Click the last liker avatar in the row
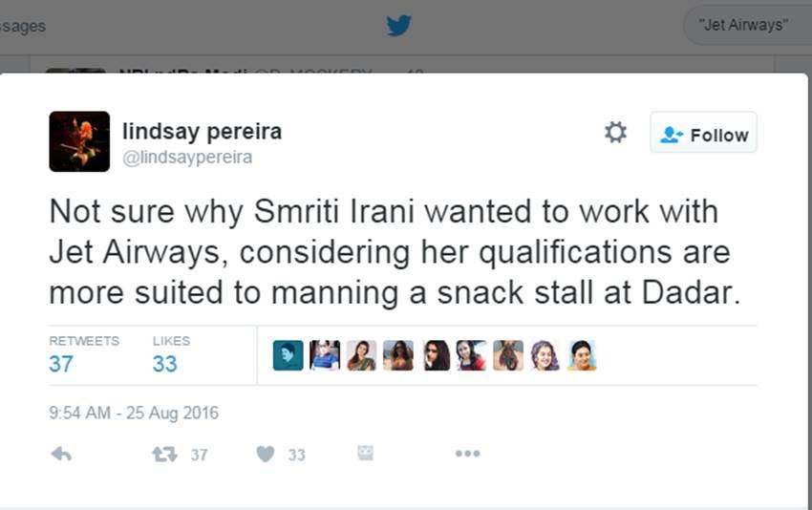 (x=582, y=355)
